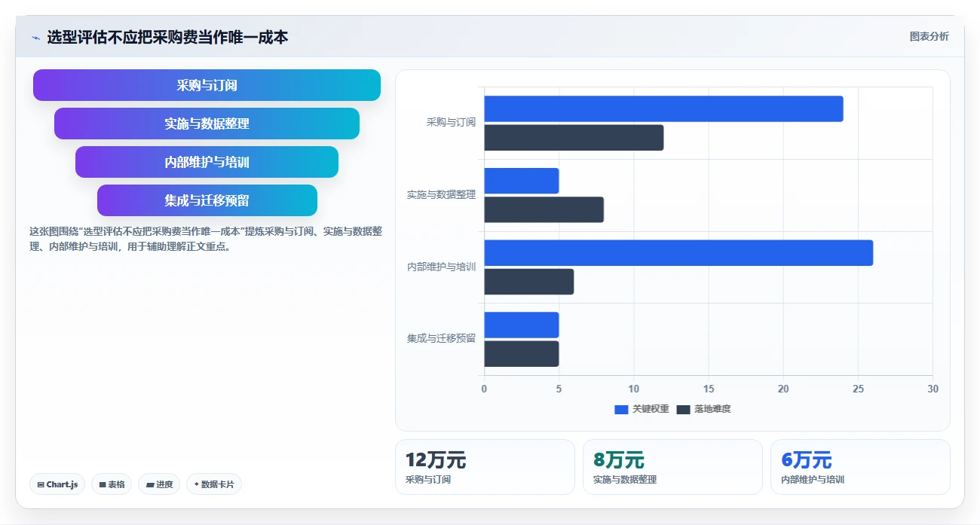Screen dimensions: 980x525
Task: Click the 实施与数据整理 caption under 8万元
Action: [x=625, y=479]
